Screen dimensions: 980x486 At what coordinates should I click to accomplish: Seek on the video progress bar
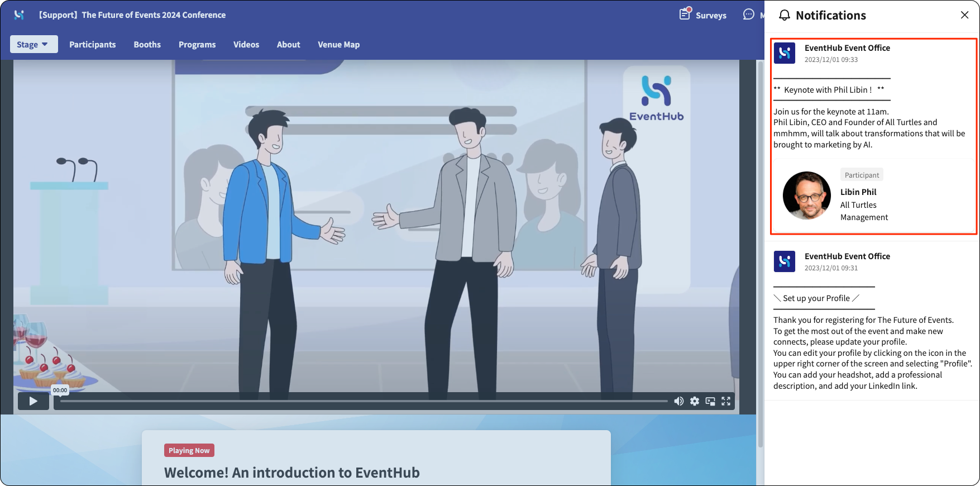tap(364, 401)
